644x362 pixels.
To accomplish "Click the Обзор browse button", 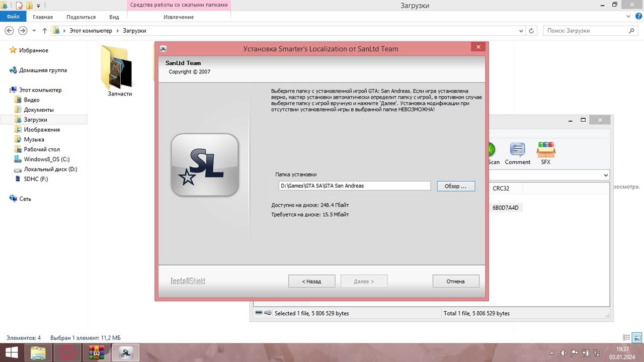I will pos(455,186).
